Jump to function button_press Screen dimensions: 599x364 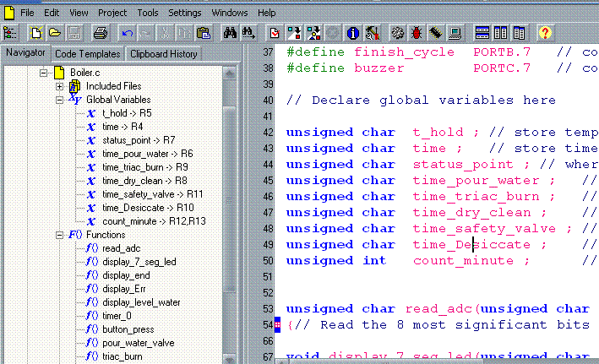pos(128,329)
